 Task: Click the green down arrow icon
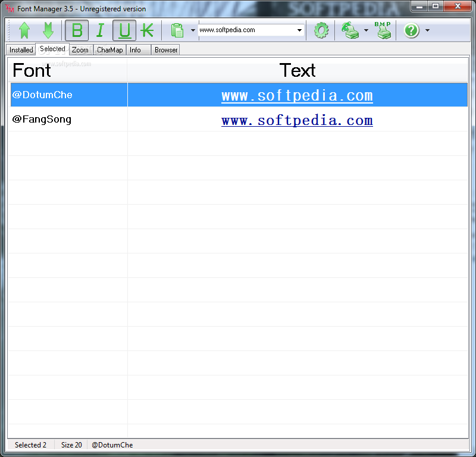[x=48, y=30]
